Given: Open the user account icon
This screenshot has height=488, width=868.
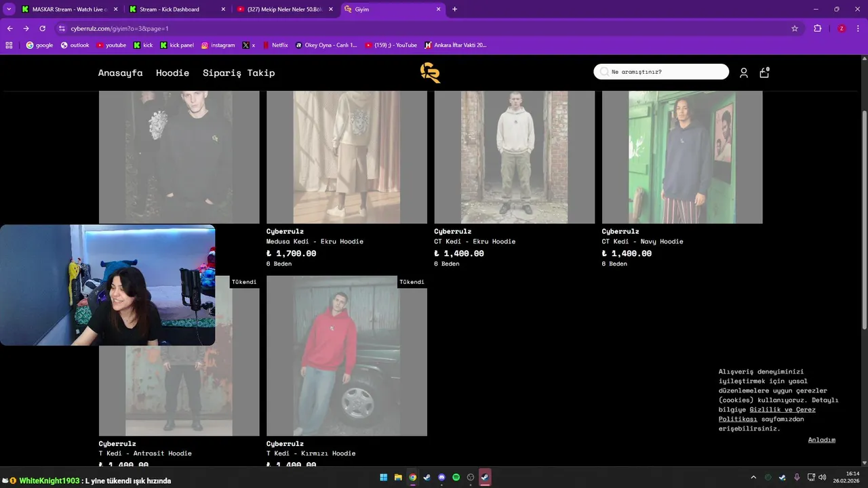Looking at the screenshot, I should tap(744, 73).
